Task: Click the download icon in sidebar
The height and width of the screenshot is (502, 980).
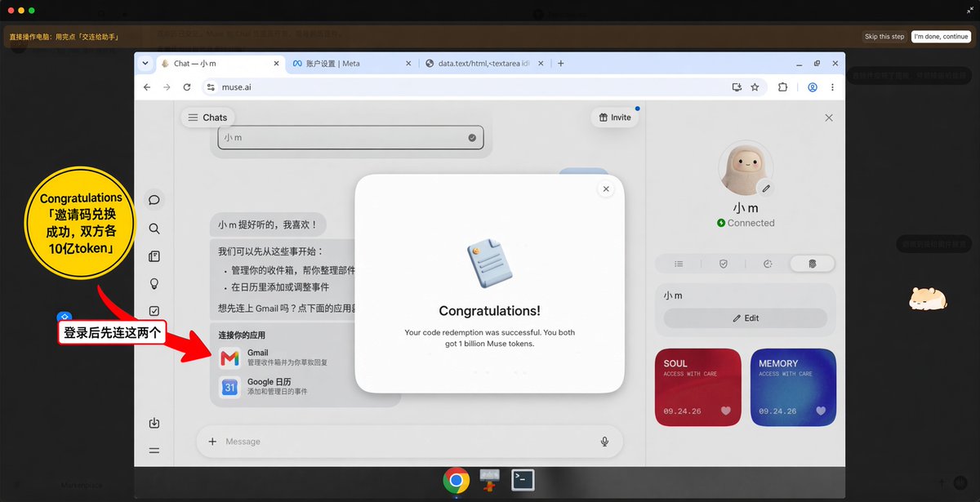Action: [x=154, y=423]
